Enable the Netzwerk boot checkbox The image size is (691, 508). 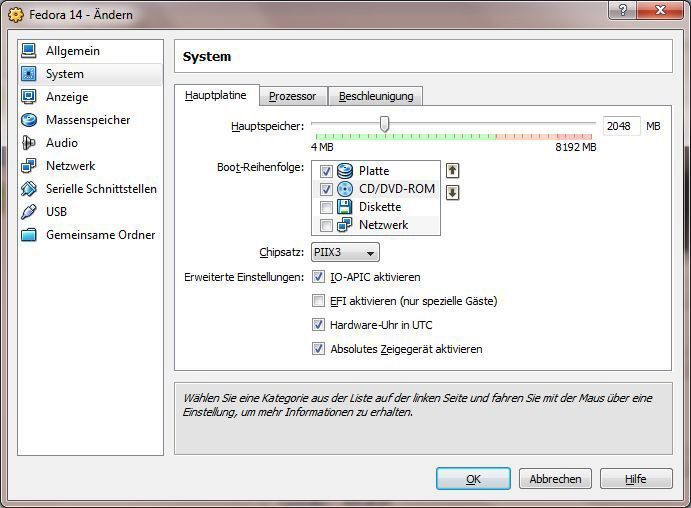coord(326,225)
